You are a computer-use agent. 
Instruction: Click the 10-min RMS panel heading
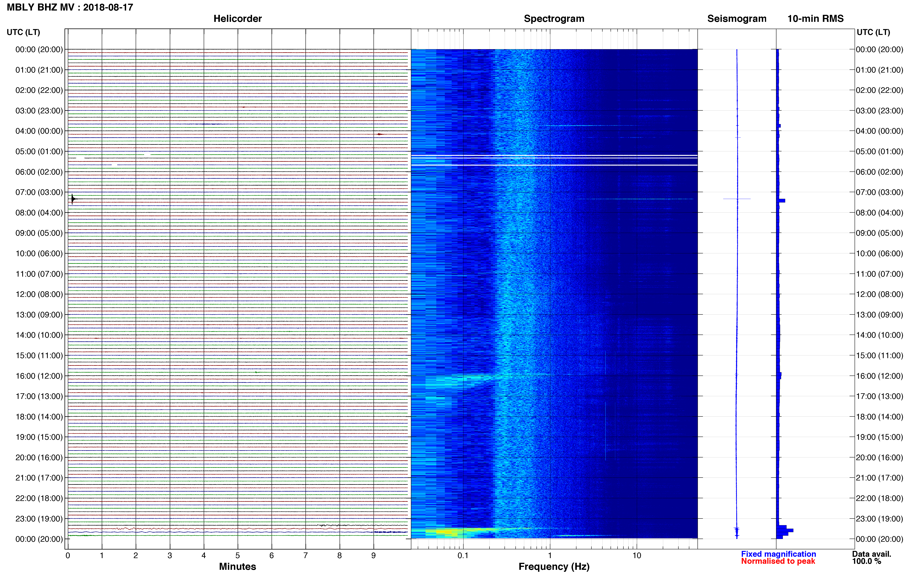click(x=816, y=19)
